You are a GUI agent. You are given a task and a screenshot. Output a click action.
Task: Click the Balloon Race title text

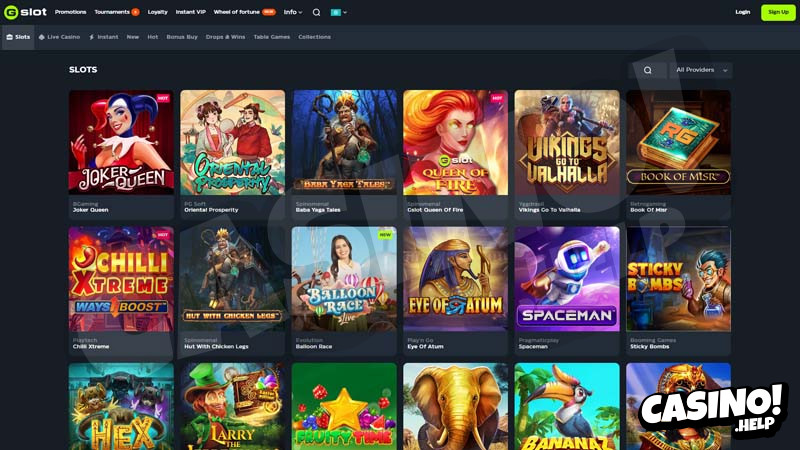pos(314,346)
